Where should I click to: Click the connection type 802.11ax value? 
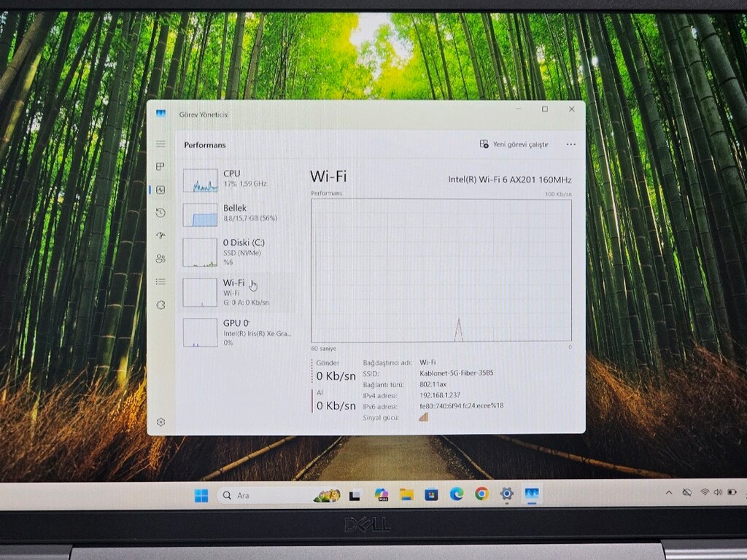(433, 384)
